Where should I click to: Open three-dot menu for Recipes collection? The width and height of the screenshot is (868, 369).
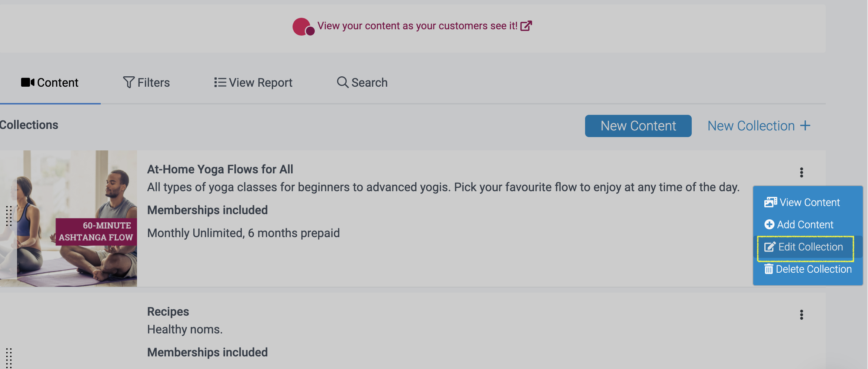click(801, 315)
